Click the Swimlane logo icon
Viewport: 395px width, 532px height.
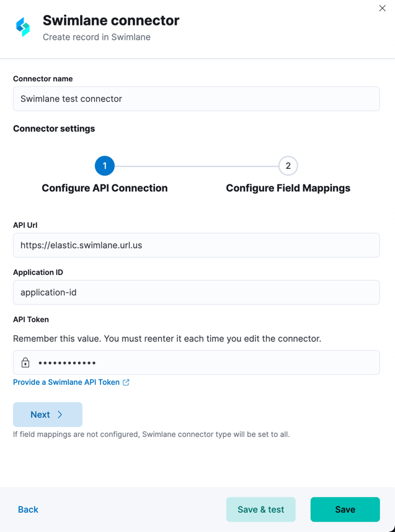coord(23,27)
